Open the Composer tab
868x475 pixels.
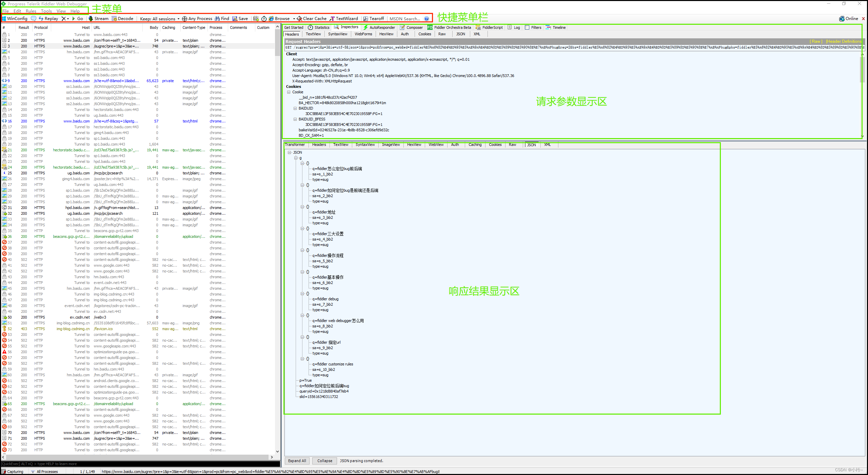pos(411,27)
